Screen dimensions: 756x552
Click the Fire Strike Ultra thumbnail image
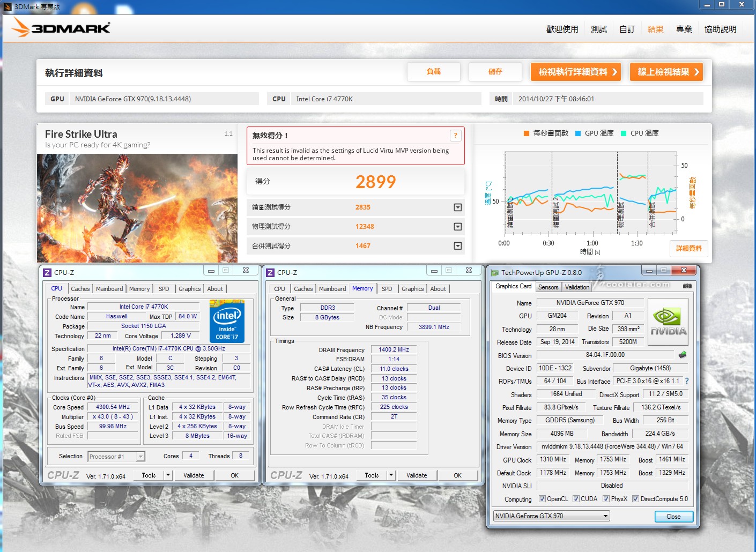pos(137,208)
